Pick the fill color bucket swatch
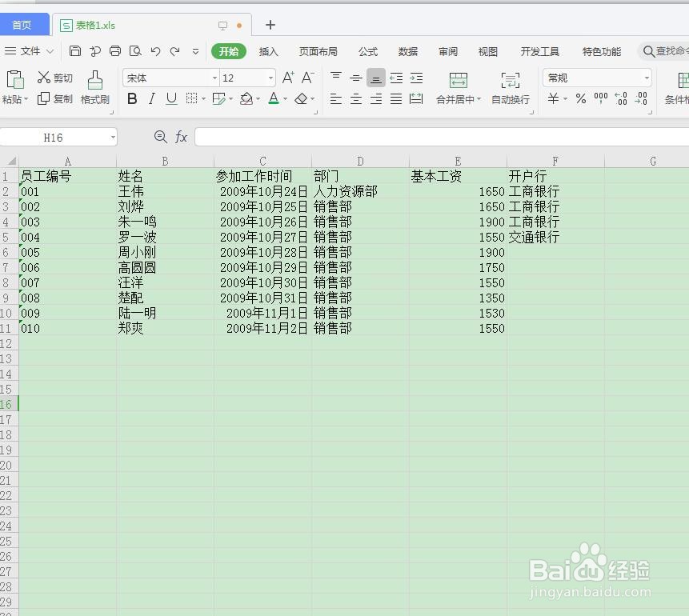This screenshot has width=689, height=616. [x=246, y=99]
